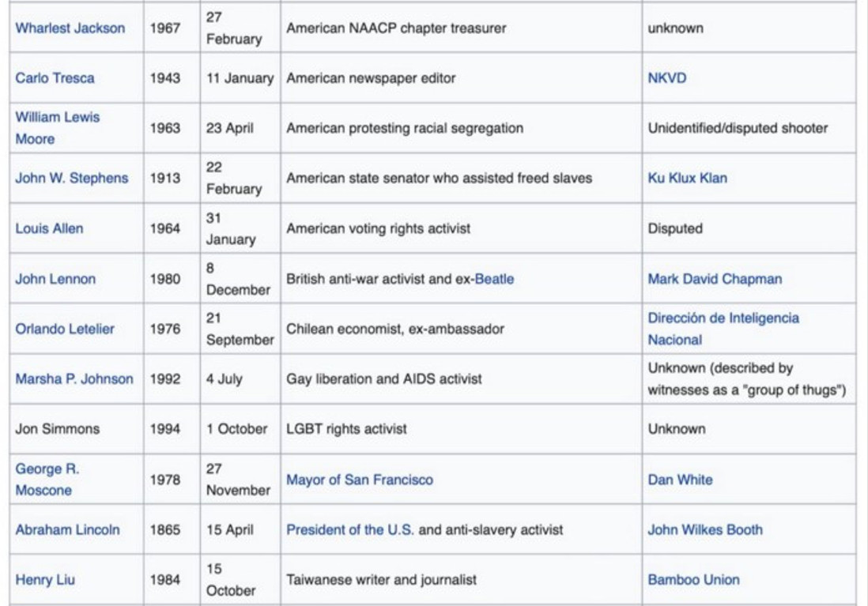Image resolution: width=868 pixels, height=606 pixels.
Task: Select the '21 September' date cell
Action: click(240, 329)
